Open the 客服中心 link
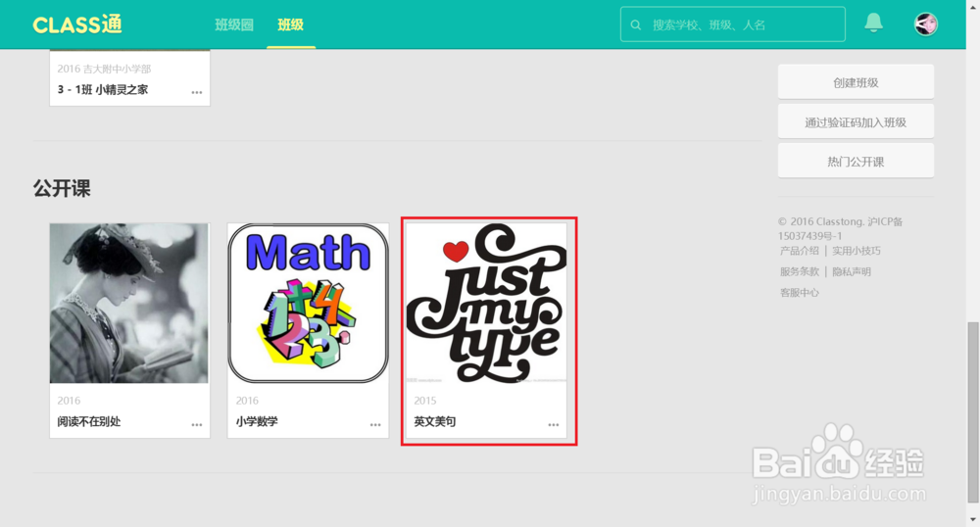This screenshot has width=980, height=527. [x=800, y=292]
